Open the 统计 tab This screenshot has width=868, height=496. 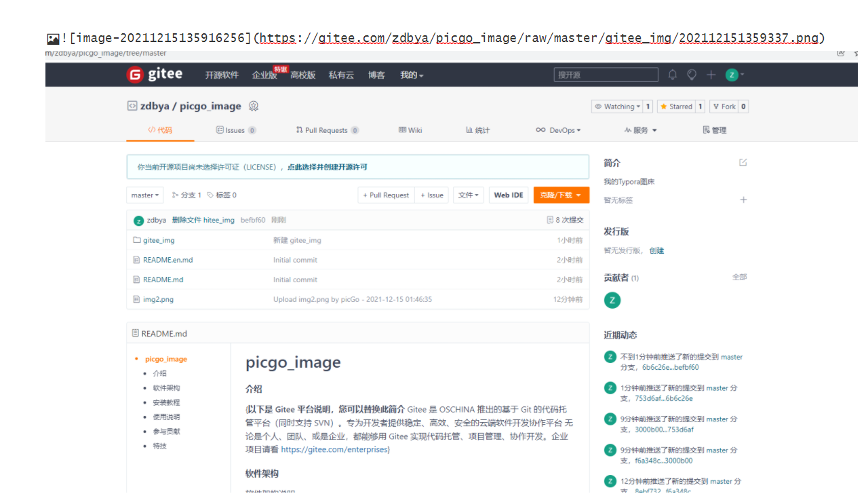[478, 130]
